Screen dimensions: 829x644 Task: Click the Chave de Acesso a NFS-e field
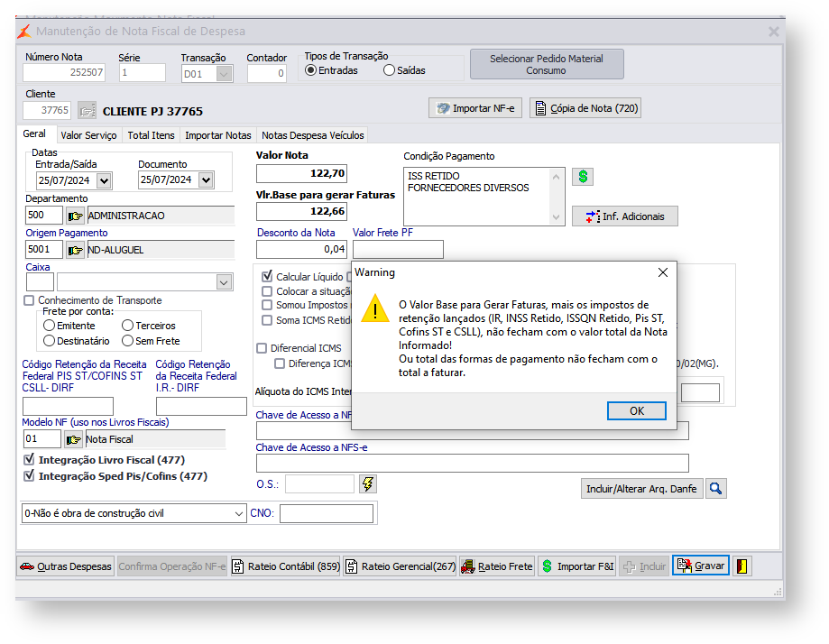(x=472, y=463)
